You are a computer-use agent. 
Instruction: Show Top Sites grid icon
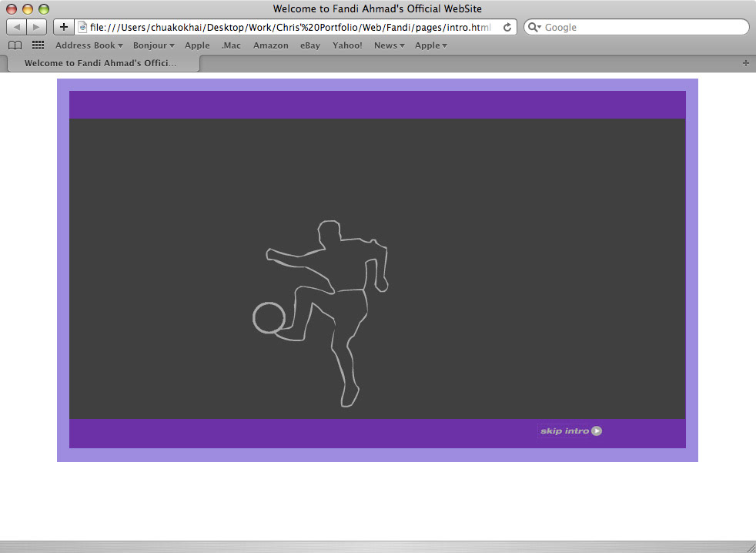point(38,45)
